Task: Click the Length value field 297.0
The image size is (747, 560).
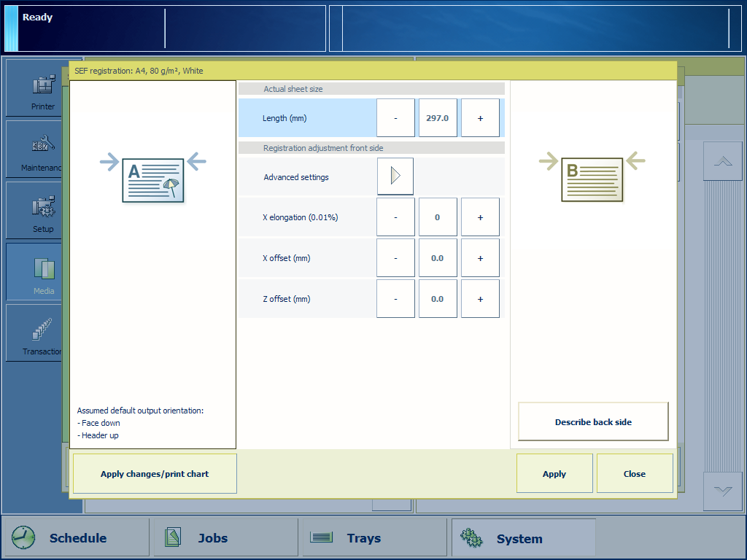Action: click(438, 118)
